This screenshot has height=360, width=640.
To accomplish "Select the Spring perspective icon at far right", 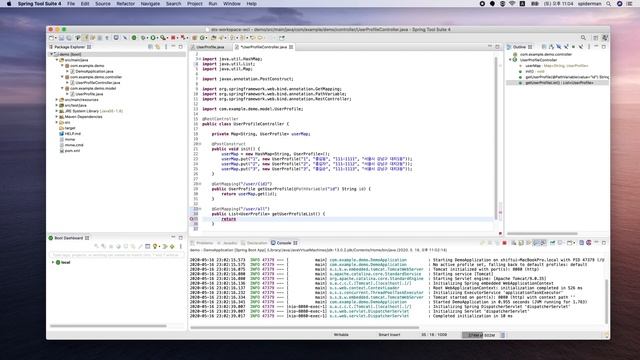I will click(605, 38).
